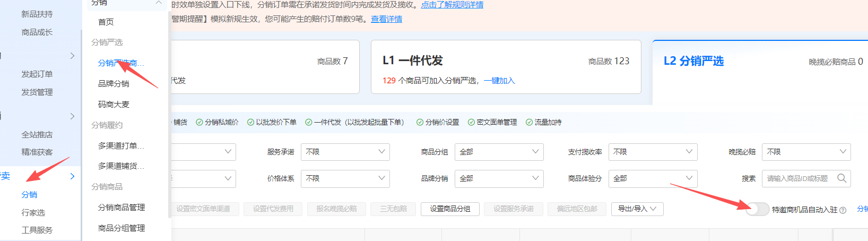This screenshot has width=868, height=241.
Task: Expand the 导出/导入 dropdown button
Action: [x=637, y=209]
